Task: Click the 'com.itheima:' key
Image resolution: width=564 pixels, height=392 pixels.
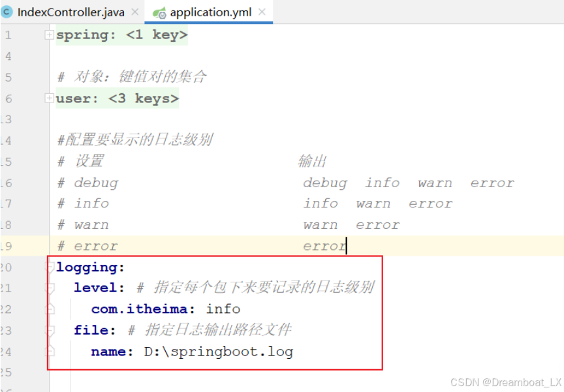Action: (x=143, y=309)
